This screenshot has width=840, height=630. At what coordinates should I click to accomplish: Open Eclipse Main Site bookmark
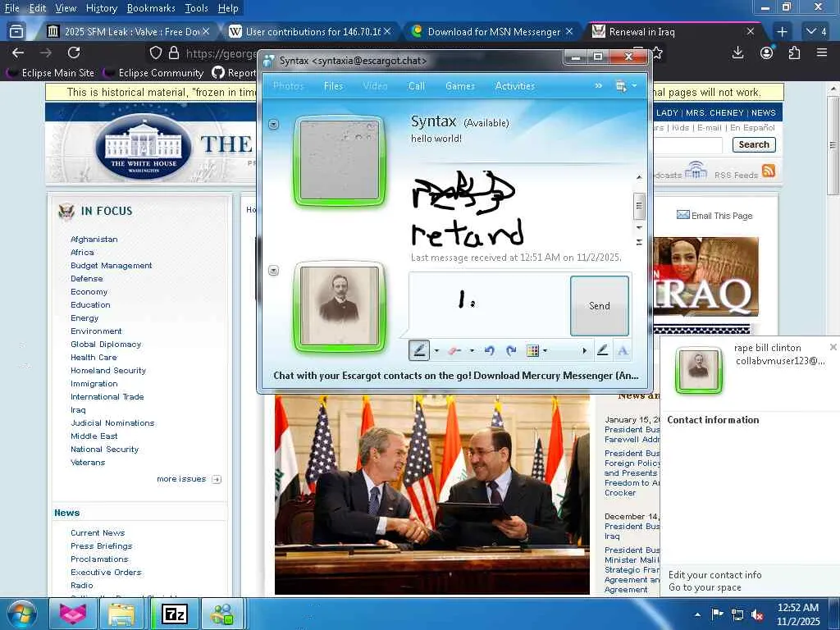click(52, 72)
